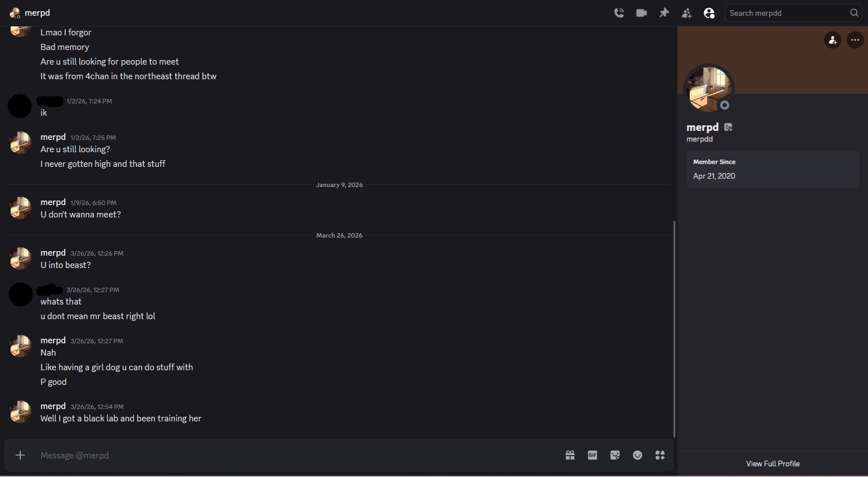
Task: Click the message "whats that"
Action: [x=61, y=302]
